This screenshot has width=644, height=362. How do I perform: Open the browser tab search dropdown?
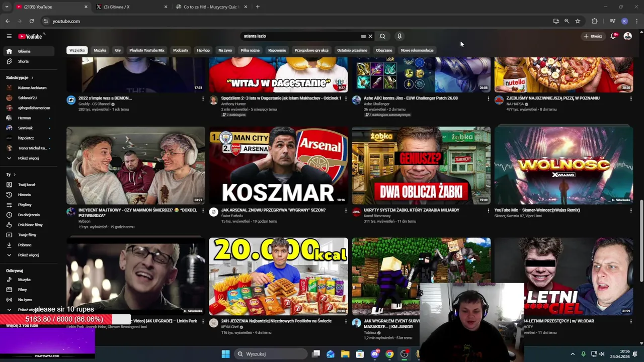coord(7,7)
